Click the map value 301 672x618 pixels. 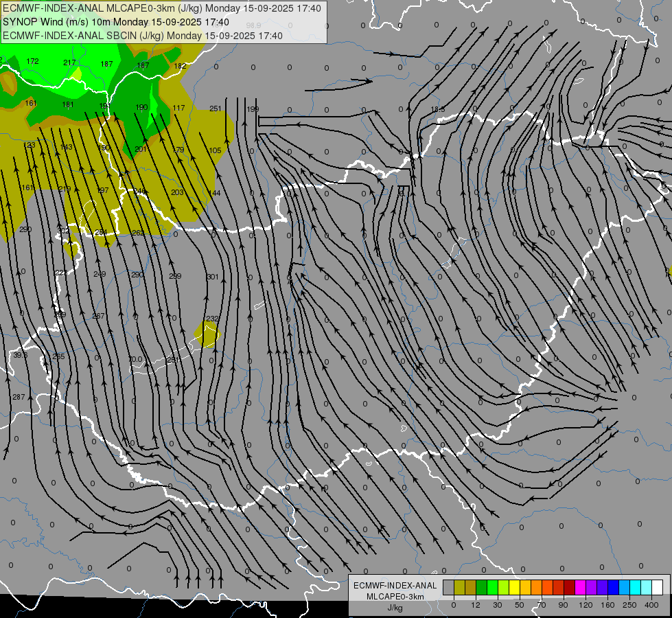[x=213, y=277]
